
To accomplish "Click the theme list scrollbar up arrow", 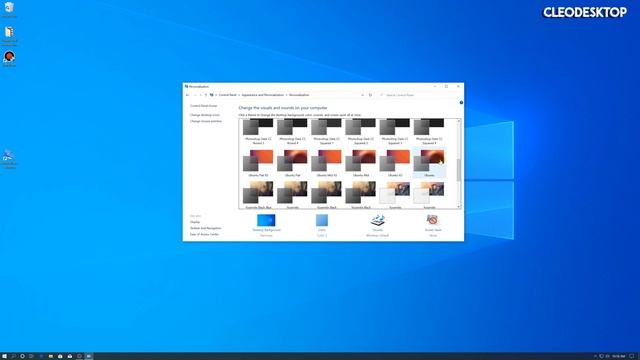I will [x=459, y=121].
